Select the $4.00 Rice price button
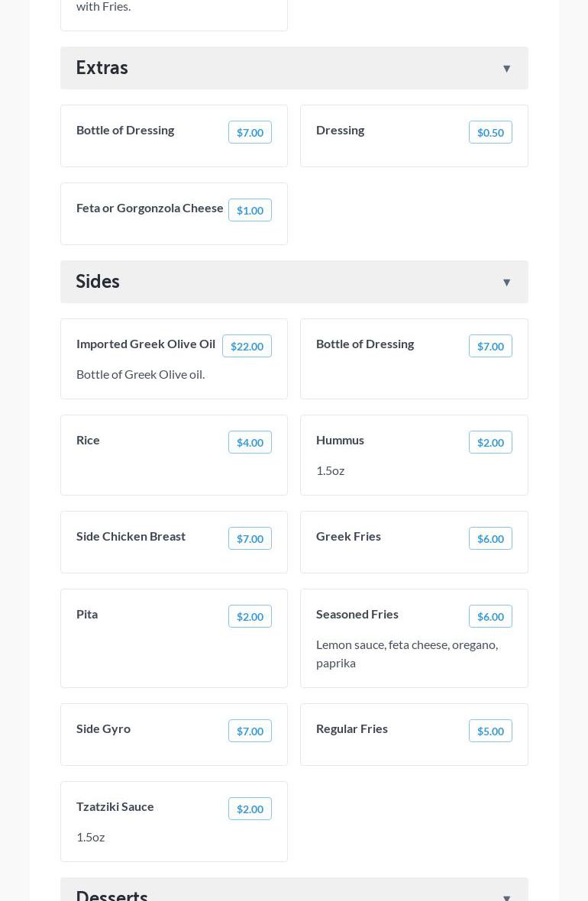The image size is (588, 901). coord(250,442)
